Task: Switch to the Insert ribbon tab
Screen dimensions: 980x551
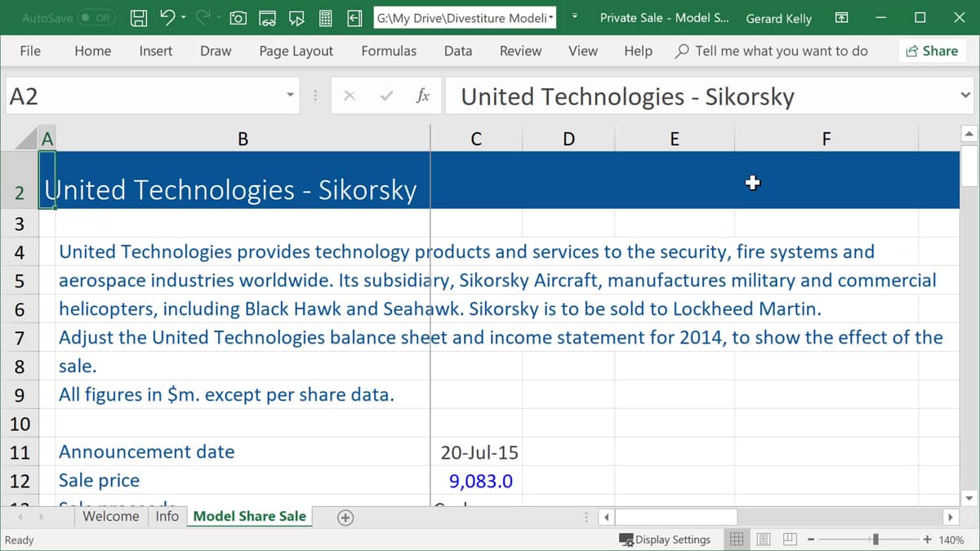Action: coord(155,51)
